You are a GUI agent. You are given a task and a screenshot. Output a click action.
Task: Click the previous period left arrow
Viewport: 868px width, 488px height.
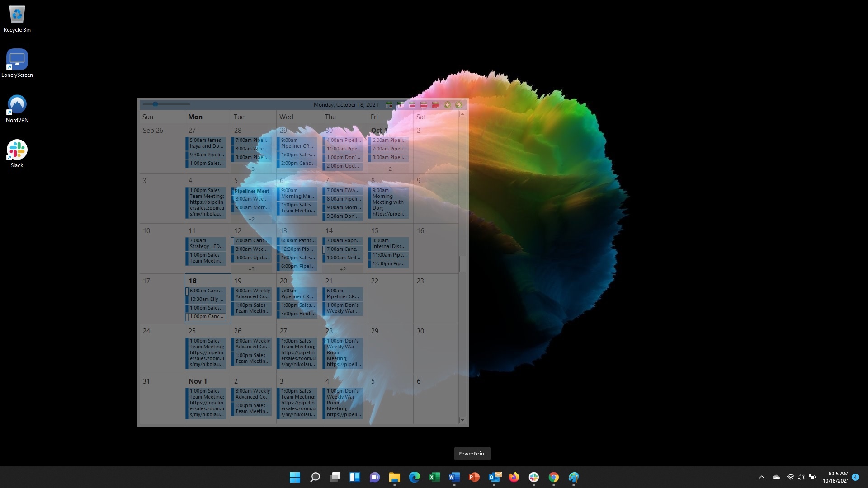[448, 105]
